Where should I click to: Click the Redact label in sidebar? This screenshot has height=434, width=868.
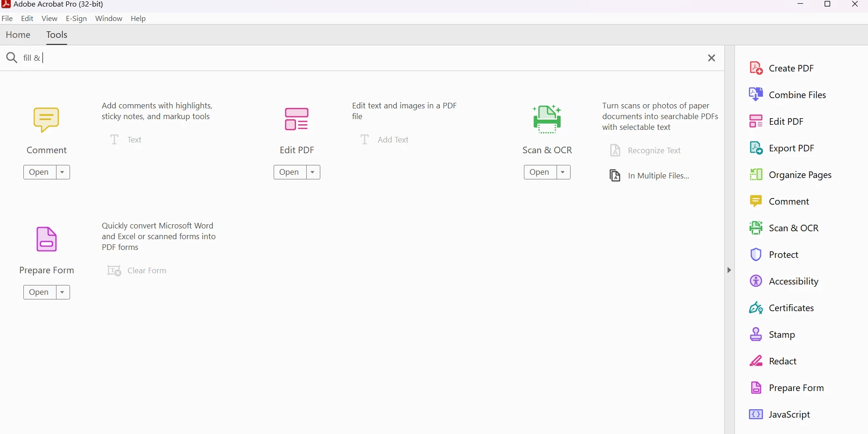783,361
